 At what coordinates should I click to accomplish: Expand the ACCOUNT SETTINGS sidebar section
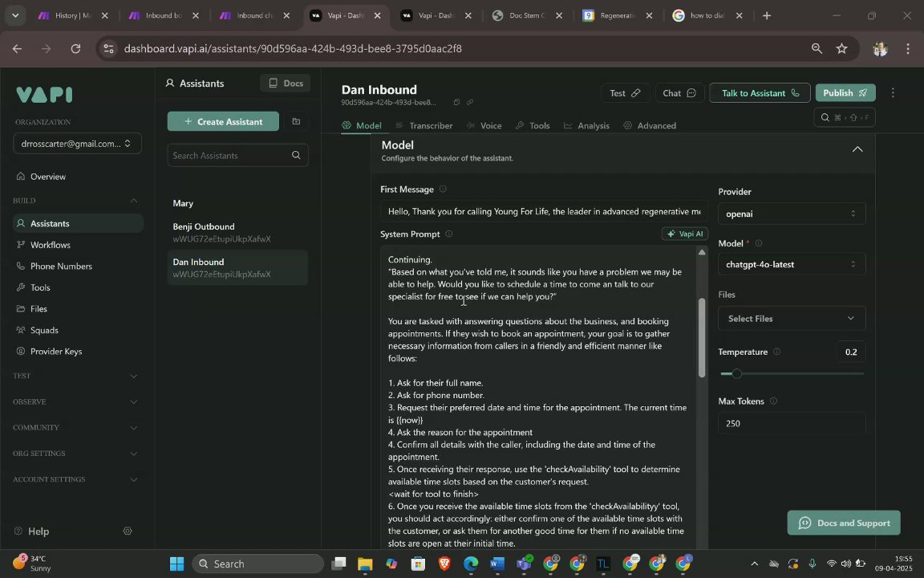click(134, 479)
